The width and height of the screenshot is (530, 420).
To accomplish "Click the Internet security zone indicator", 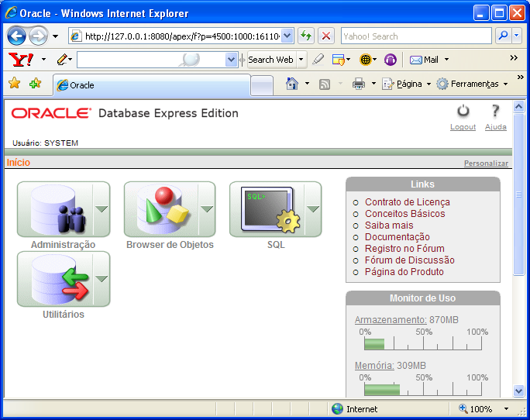I will click(x=355, y=409).
